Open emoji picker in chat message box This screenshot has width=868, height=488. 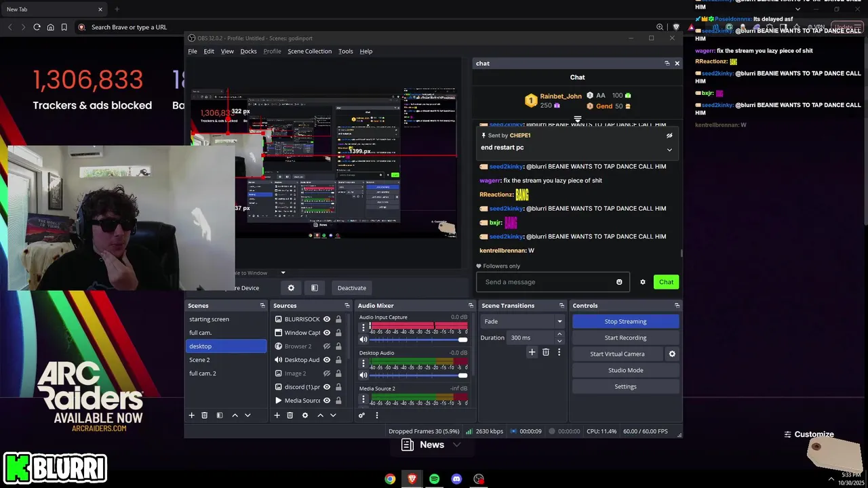coord(619,282)
